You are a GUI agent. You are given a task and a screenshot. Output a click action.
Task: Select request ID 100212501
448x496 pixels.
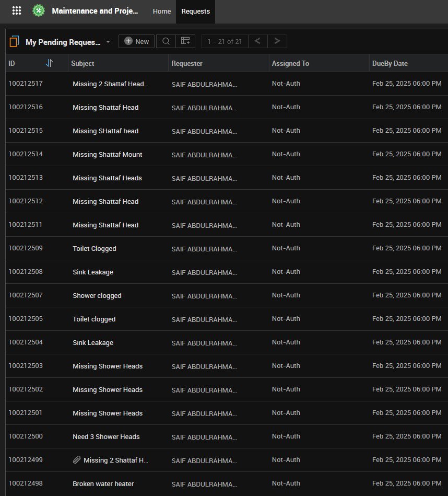click(25, 413)
